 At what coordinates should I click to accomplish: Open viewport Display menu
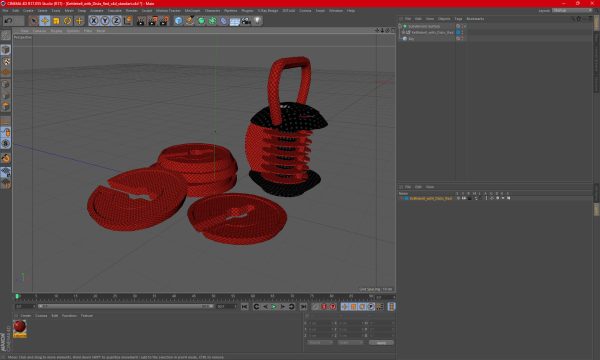point(56,31)
